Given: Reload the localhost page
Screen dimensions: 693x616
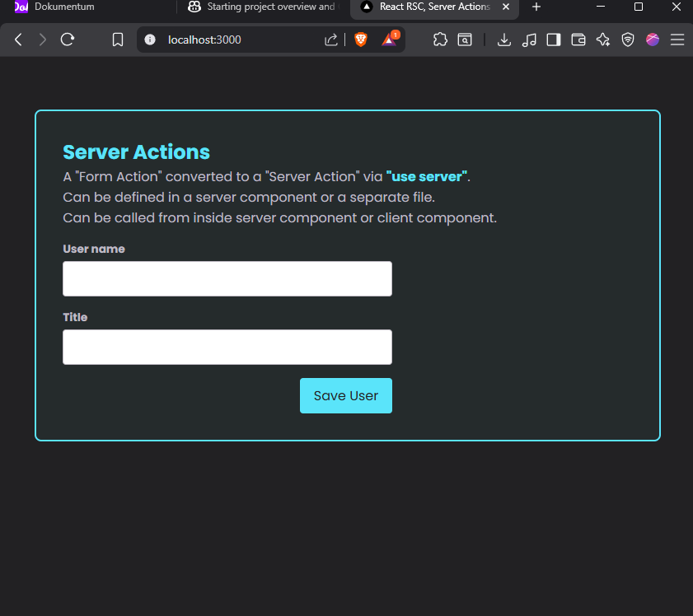Looking at the screenshot, I should [68, 39].
